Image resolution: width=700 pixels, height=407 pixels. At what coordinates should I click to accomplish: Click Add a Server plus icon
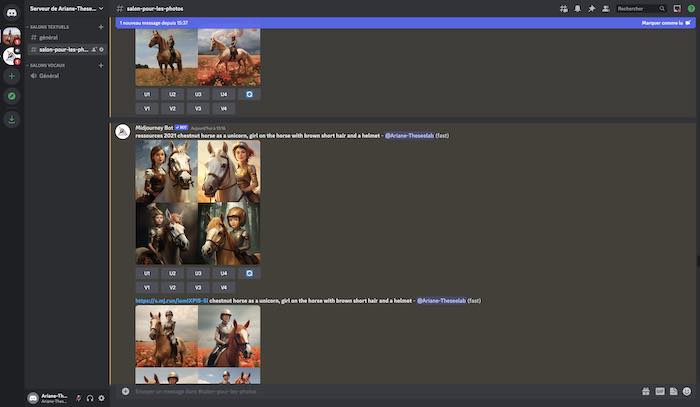click(x=12, y=76)
